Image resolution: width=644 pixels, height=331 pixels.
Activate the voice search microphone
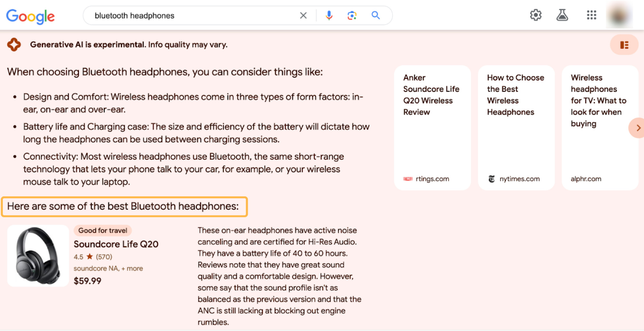click(329, 15)
